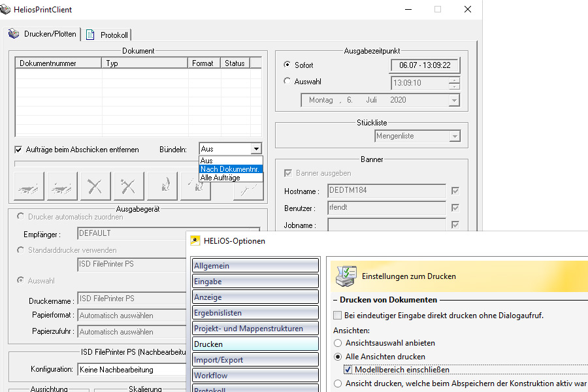The height and width of the screenshot is (392, 588).
Task: Select Nach Dokumentnr. from the Bündeln list
Action: point(231,169)
